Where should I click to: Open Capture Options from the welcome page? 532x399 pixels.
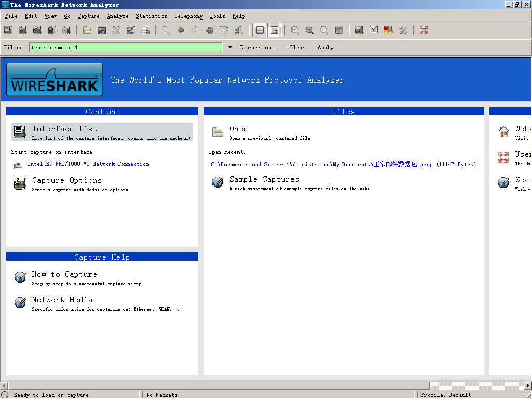coord(71,183)
